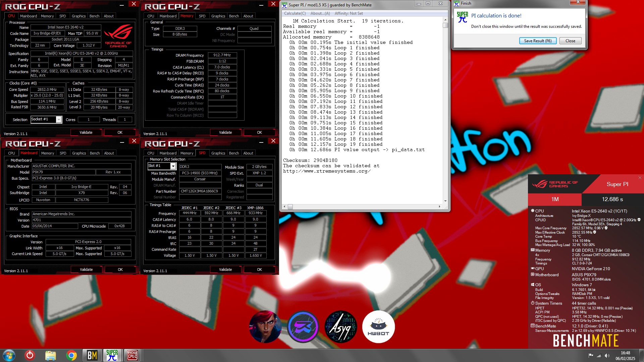
Task: Click the Super PI scroll-down arrow
Action: pos(445,201)
